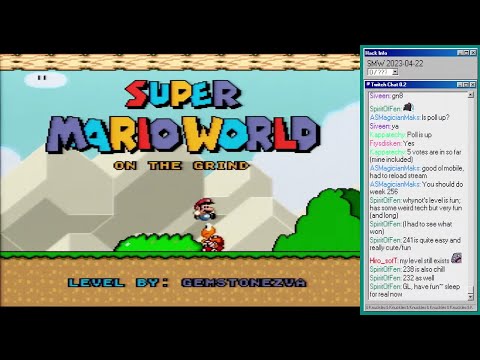Image resolution: width=480 pixels, height=360 pixels.
Task: Click the Twitch Chat title bar icon
Action: coord(368,84)
